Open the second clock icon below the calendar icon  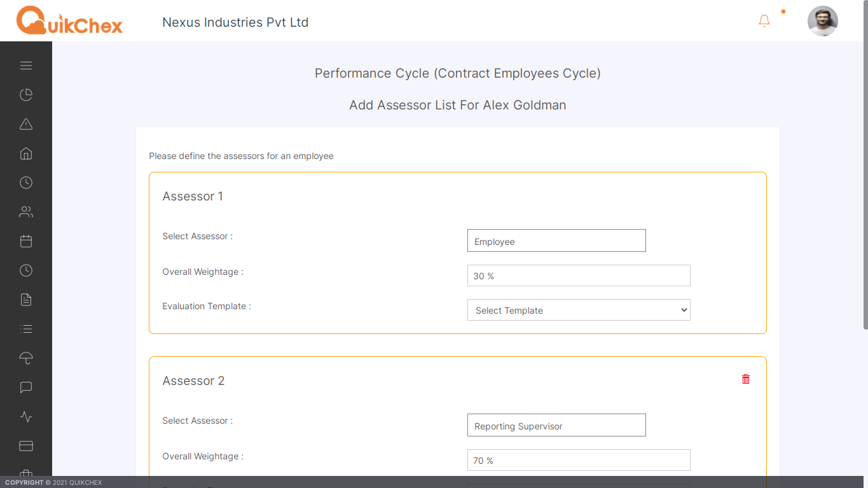point(26,270)
